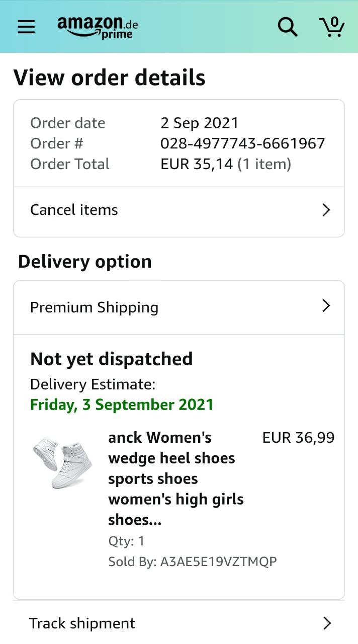358x644 pixels.
Task: Open the anck Women's wedge shoes title
Action: point(175,478)
